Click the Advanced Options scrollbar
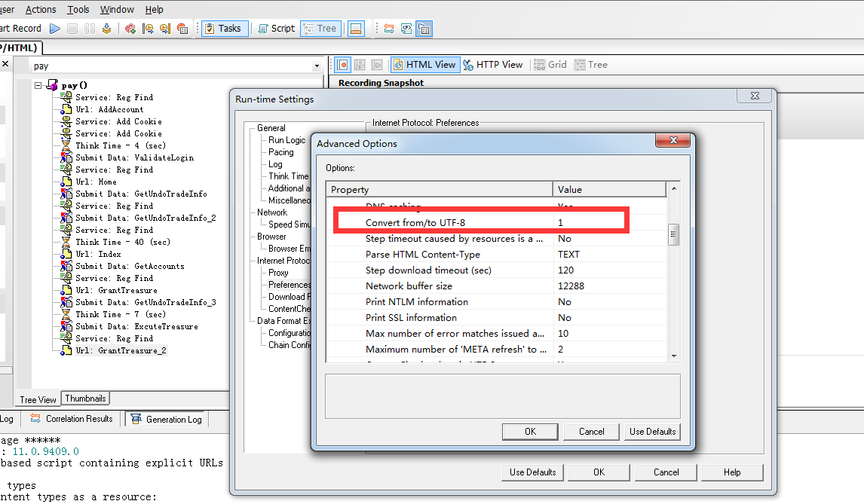864x504 pixels. [x=673, y=234]
